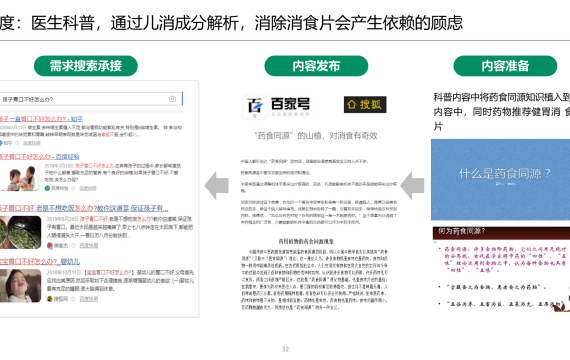Click the laughing baby thumbnail

(20, 286)
